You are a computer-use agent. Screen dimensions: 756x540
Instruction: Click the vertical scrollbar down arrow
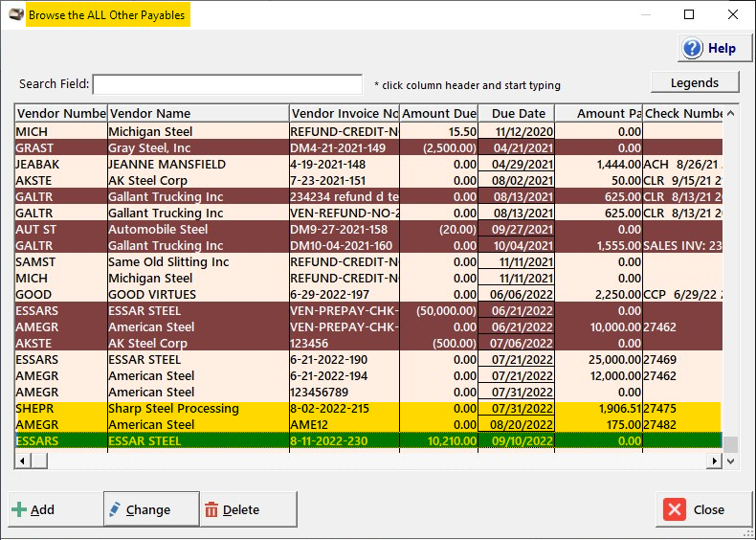tap(730, 461)
